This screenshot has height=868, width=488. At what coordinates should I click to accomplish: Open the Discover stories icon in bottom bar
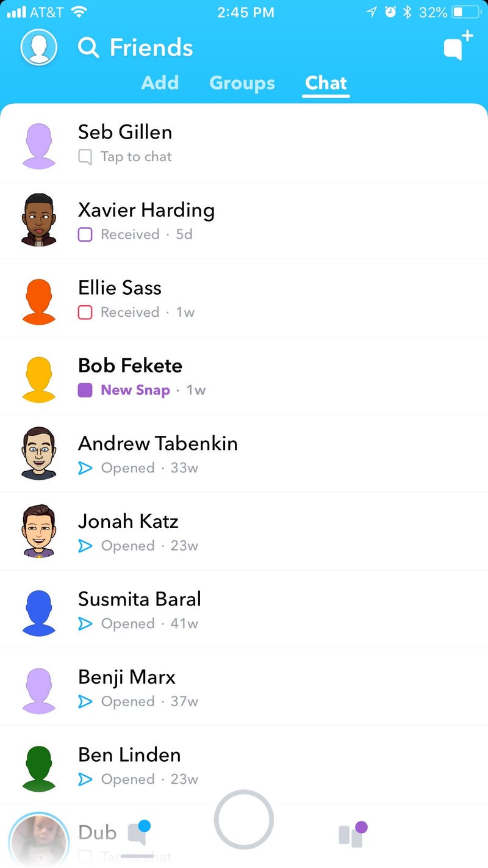tap(353, 834)
